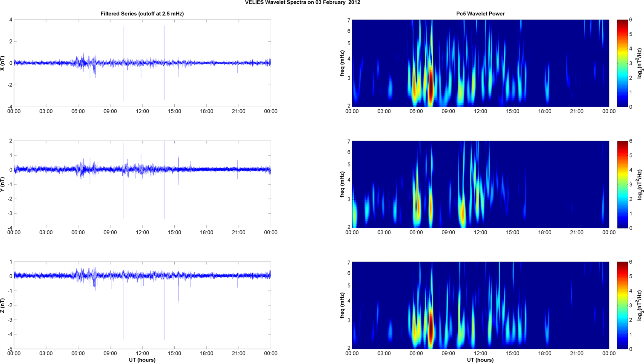Click the '-5' y-tick of the Z series plot
Viewport: 644px width, 363px height.
click(x=9, y=349)
